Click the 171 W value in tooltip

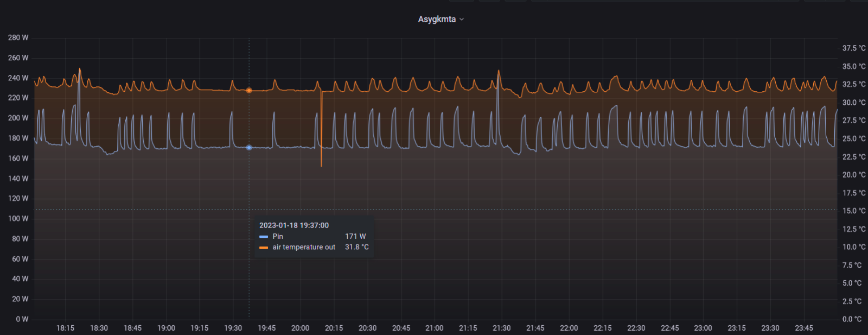coord(355,236)
